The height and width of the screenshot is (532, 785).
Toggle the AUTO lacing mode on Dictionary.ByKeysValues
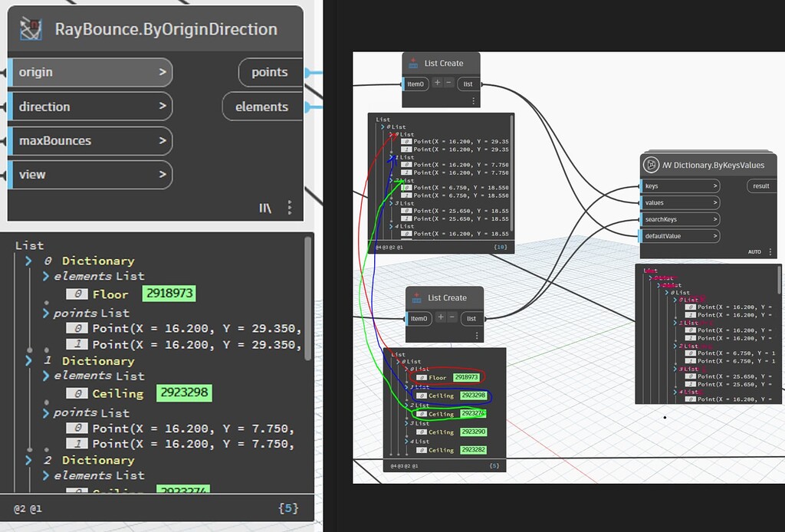(x=754, y=251)
